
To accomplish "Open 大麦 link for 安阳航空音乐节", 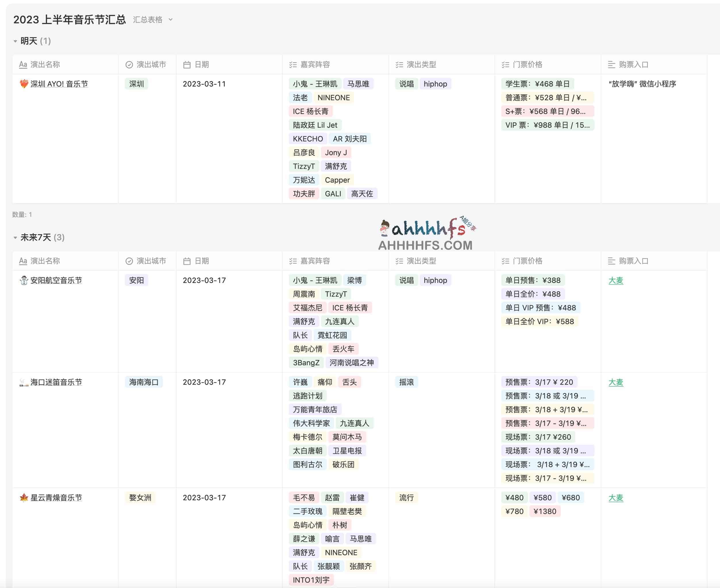I will coord(616,281).
